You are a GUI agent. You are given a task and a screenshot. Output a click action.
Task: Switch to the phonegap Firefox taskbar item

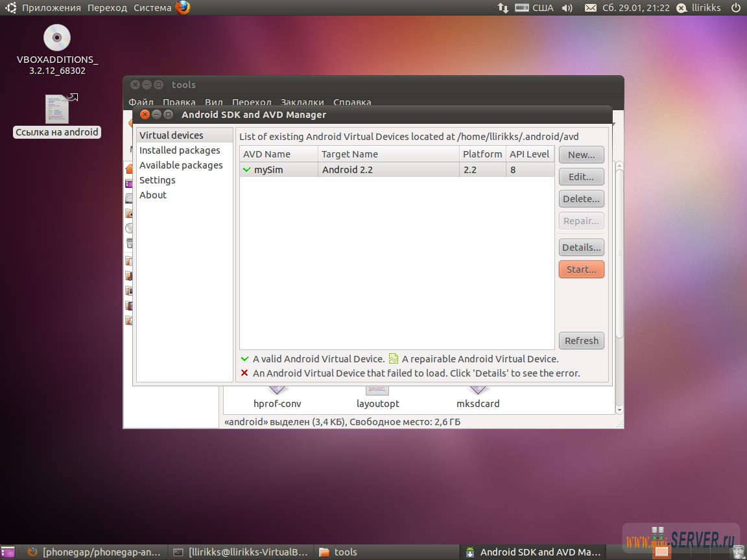(94, 552)
